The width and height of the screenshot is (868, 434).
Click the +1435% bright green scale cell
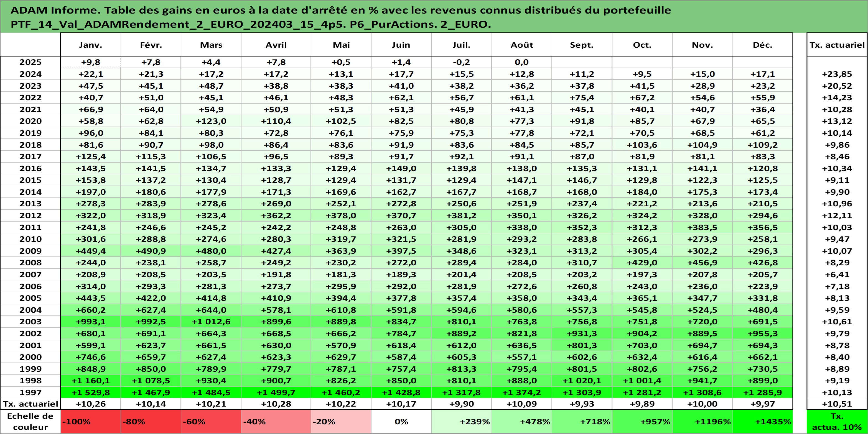(763, 422)
